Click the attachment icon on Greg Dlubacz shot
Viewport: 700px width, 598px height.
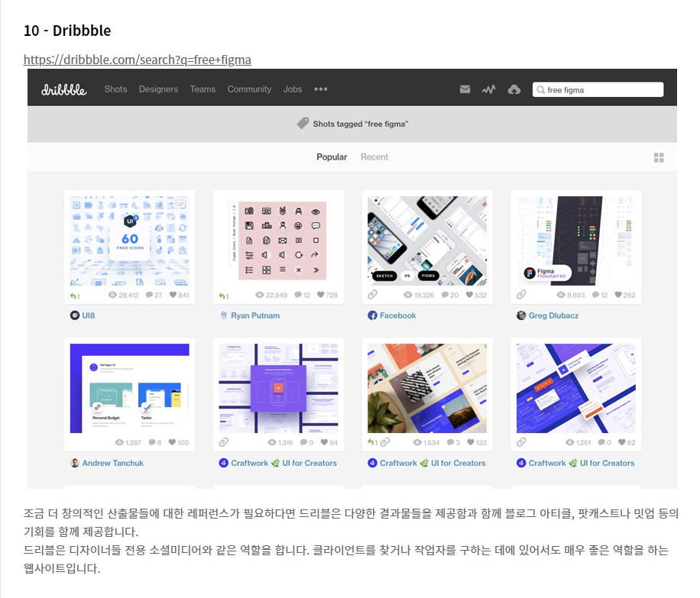[521, 295]
